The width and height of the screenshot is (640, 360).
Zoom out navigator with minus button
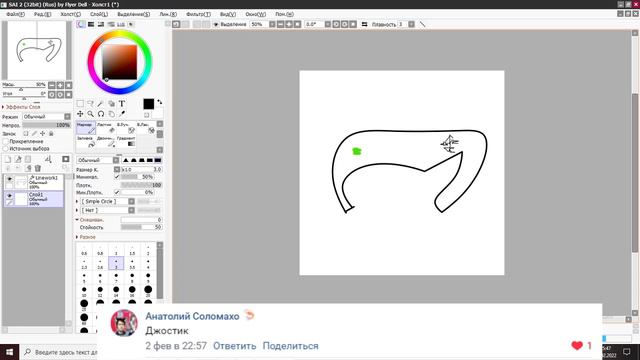point(51,85)
